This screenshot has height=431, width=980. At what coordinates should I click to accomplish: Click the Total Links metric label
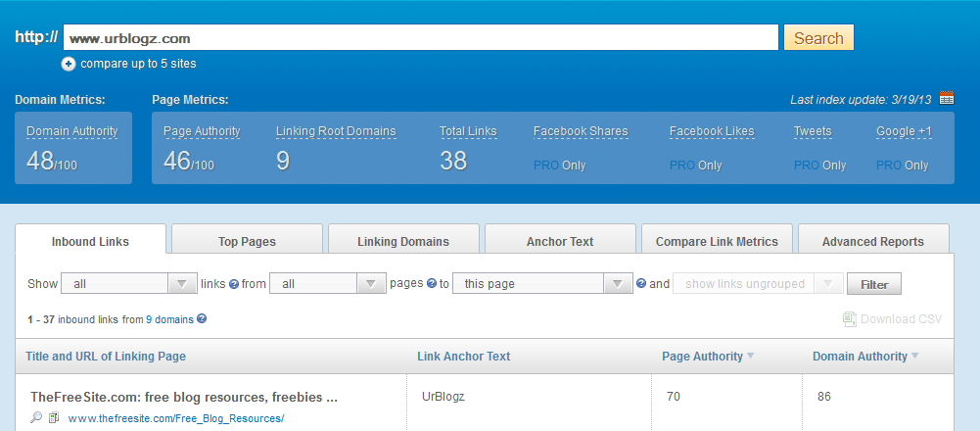click(468, 131)
